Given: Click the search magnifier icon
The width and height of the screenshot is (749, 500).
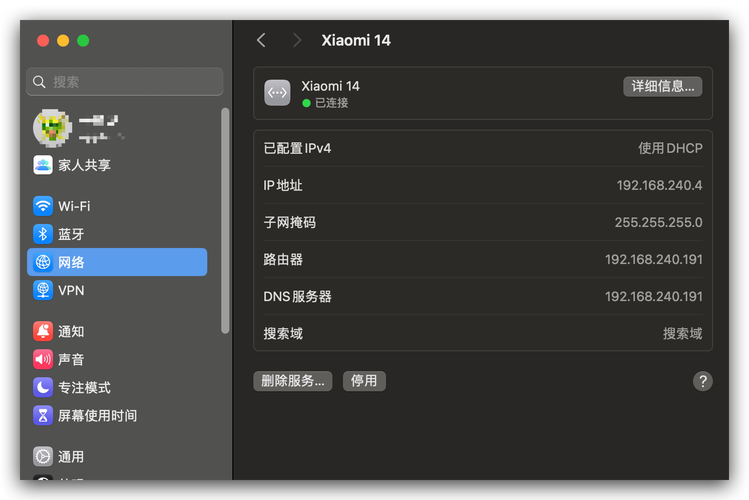Looking at the screenshot, I should tap(39, 82).
